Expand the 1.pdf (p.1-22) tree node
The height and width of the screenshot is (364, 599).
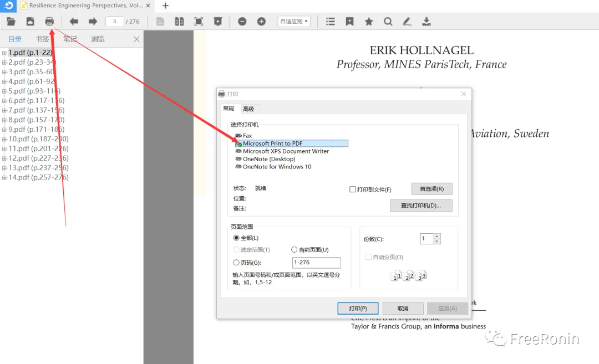pyautogui.click(x=4, y=53)
